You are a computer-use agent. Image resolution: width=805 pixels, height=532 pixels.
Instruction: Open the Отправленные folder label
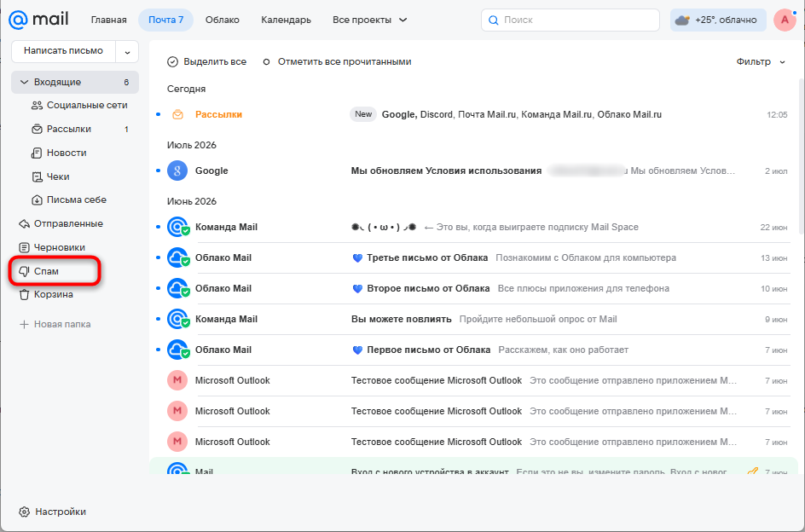tap(68, 224)
